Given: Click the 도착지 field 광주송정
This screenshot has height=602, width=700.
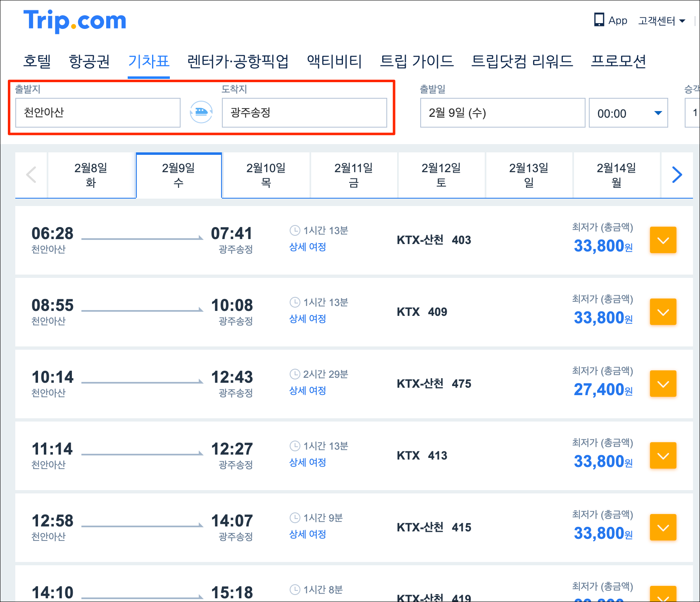Looking at the screenshot, I should click(305, 113).
